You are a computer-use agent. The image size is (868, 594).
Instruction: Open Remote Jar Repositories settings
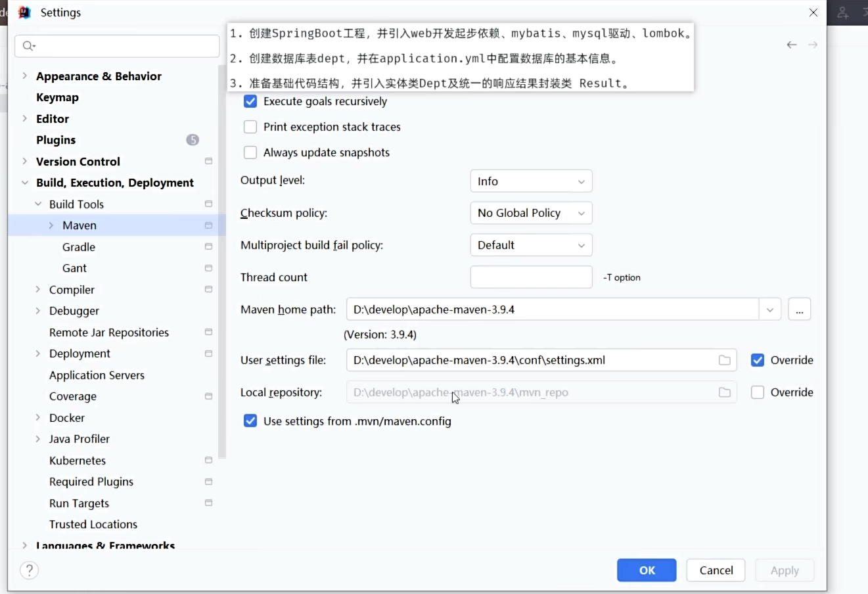[109, 332]
